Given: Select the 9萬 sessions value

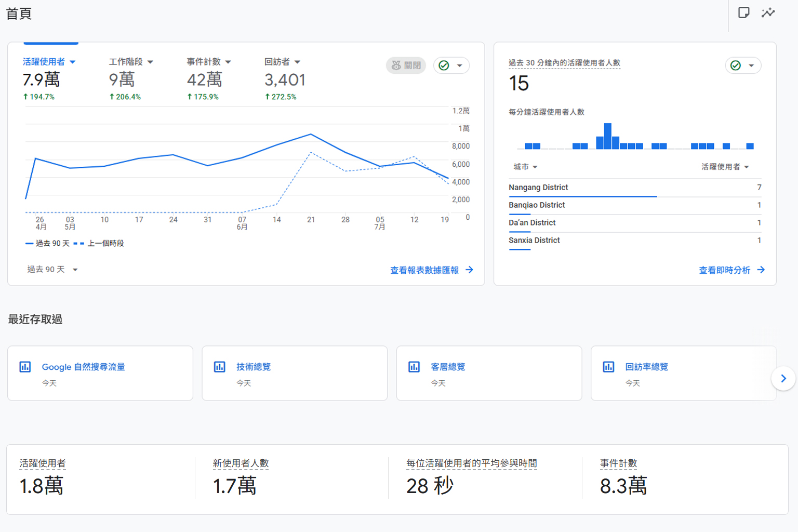Looking at the screenshot, I should pyautogui.click(x=122, y=79).
